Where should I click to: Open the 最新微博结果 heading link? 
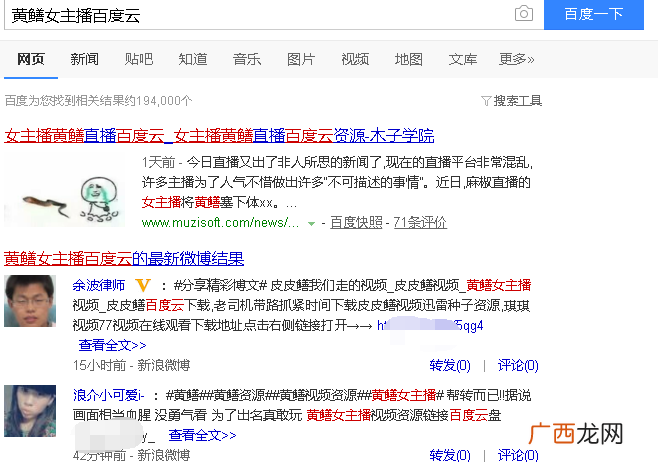[124, 258]
